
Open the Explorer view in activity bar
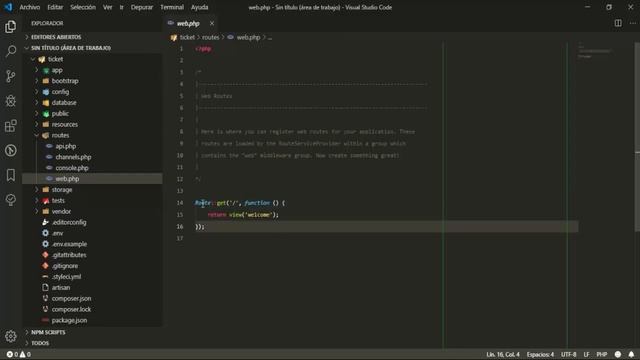pyautogui.click(x=11, y=27)
